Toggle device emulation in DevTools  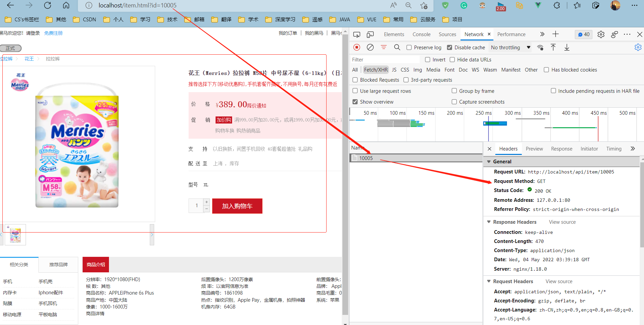tap(370, 34)
